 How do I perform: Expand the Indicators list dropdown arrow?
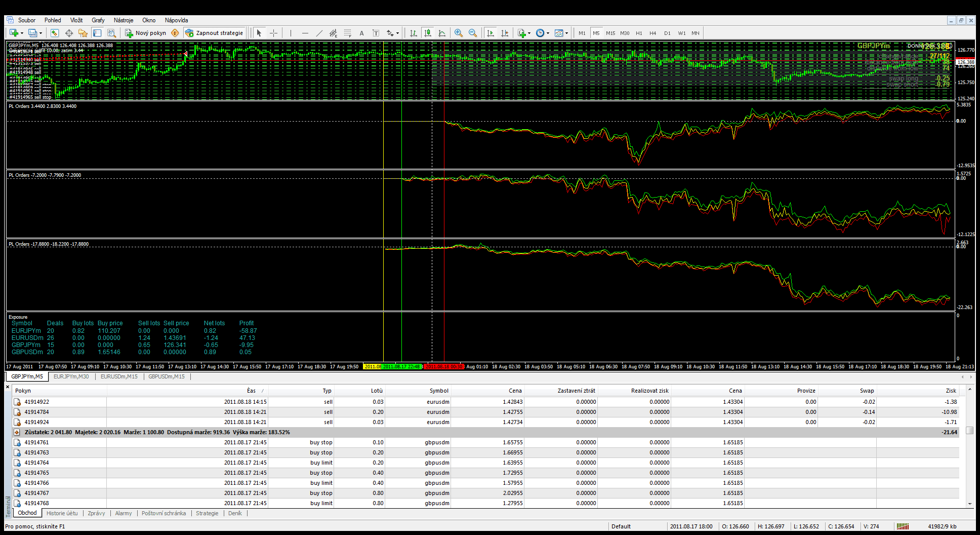(529, 33)
